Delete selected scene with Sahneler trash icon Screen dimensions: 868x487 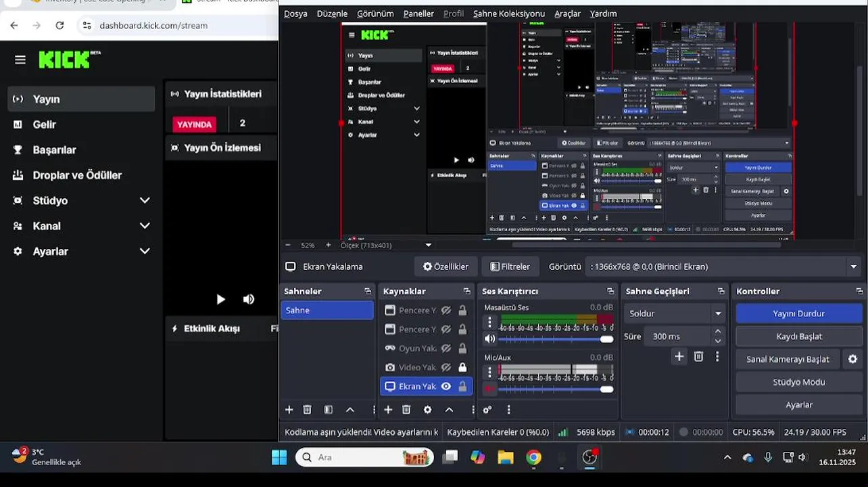coord(307,410)
